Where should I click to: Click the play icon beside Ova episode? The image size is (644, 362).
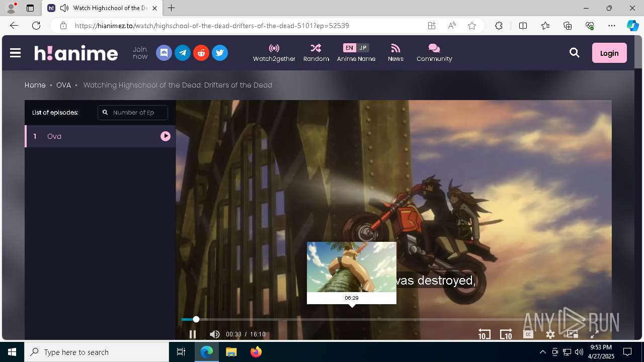coord(166,136)
